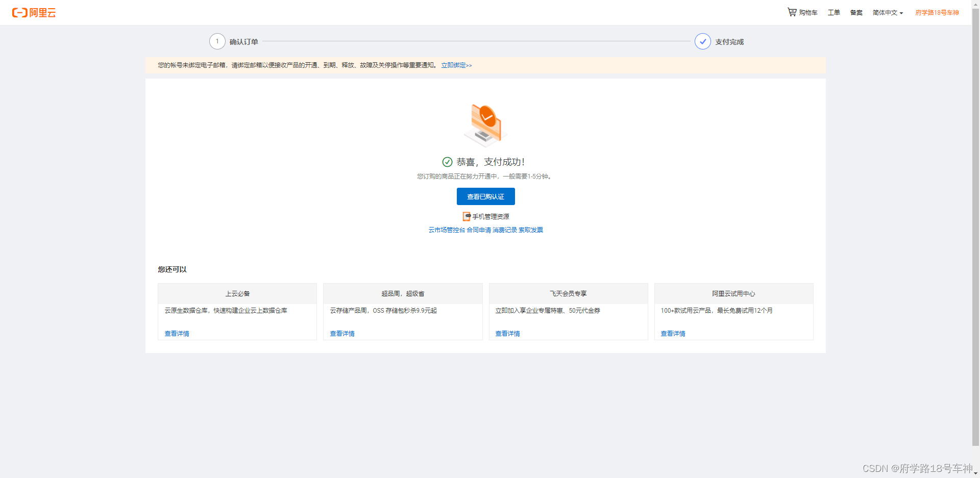Click 查看详情 under 阿里云试用中心 card
Screen dimensions: 980x478
click(673, 334)
